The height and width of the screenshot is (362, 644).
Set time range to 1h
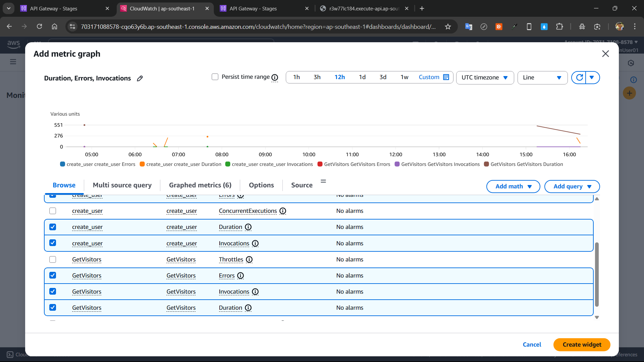297,77
